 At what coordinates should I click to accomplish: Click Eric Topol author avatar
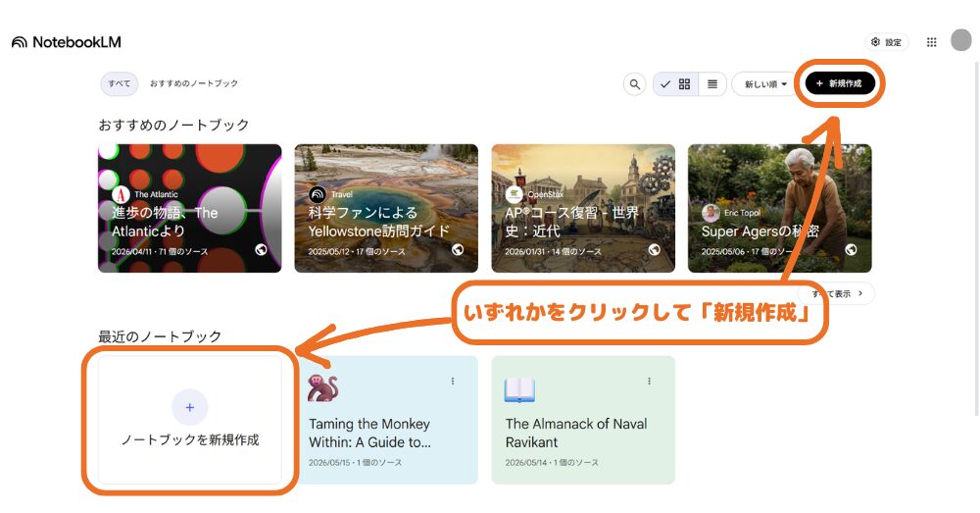(x=710, y=213)
